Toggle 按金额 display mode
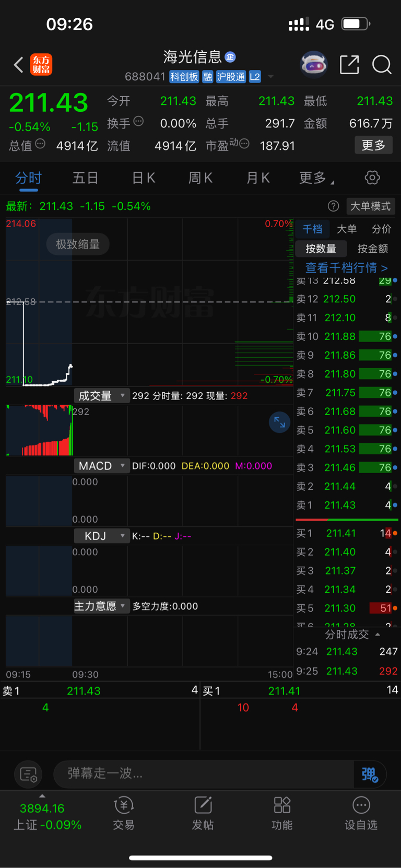The image size is (401, 868). (373, 249)
